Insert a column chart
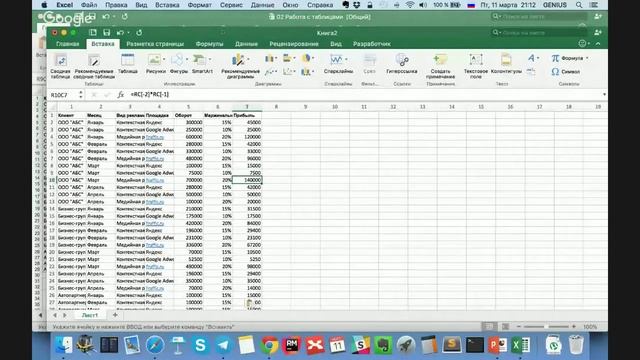640x360 pixels. tap(269, 59)
